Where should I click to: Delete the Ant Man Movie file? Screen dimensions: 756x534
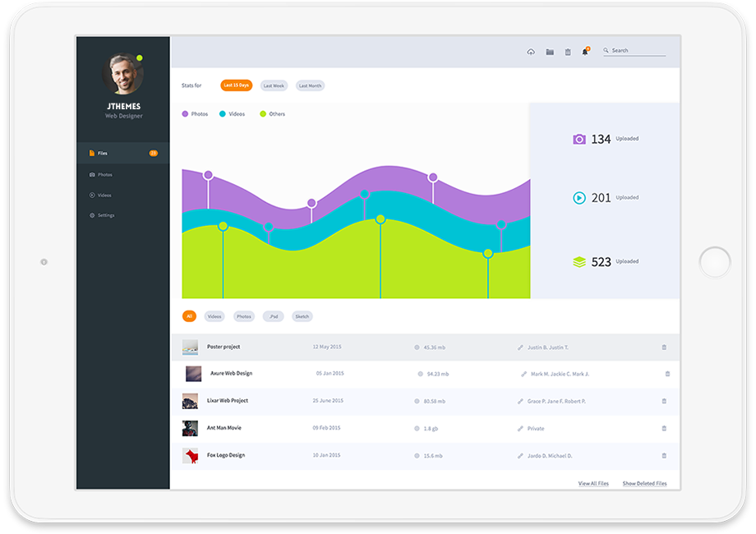tap(664, 428)
